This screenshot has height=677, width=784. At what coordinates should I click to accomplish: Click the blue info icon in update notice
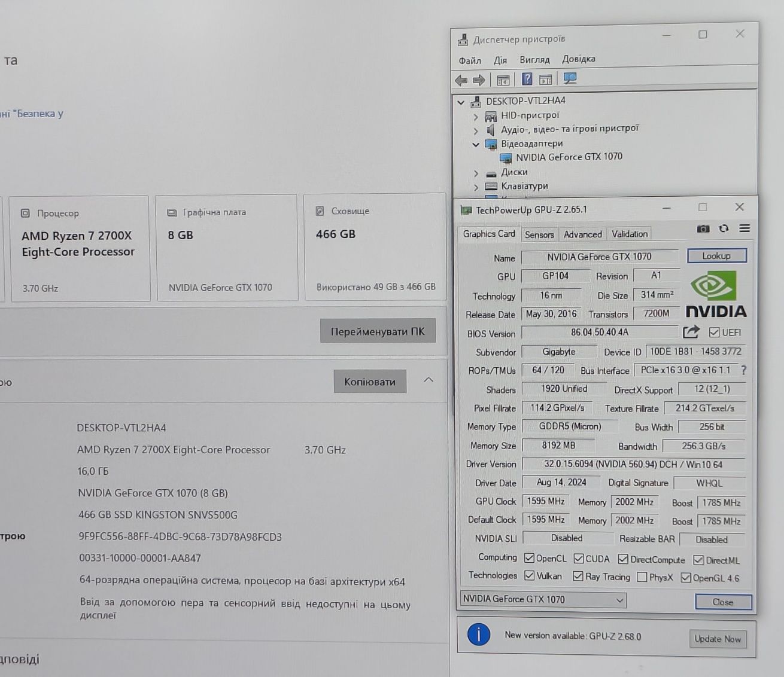click(479, 634)
